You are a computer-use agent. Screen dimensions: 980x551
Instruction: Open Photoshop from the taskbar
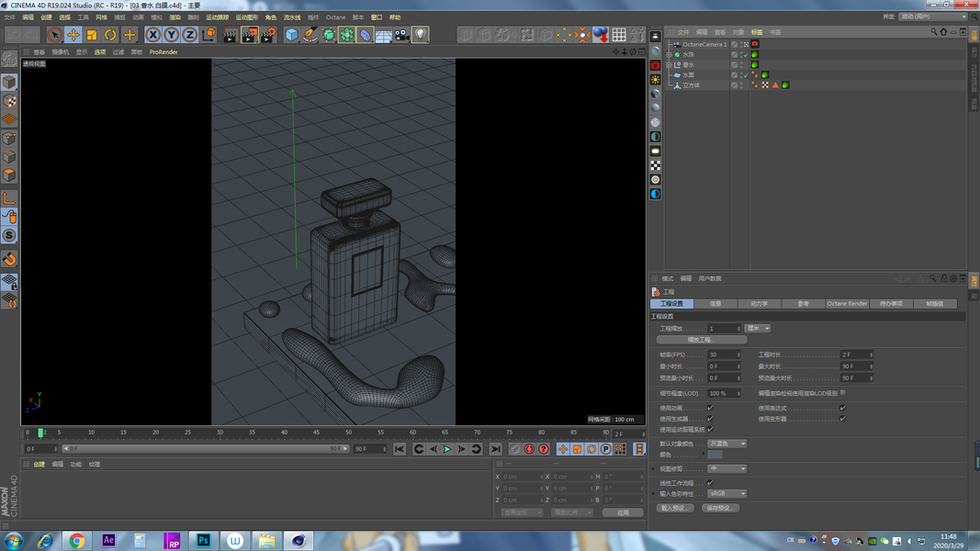[x=203, y=541]
